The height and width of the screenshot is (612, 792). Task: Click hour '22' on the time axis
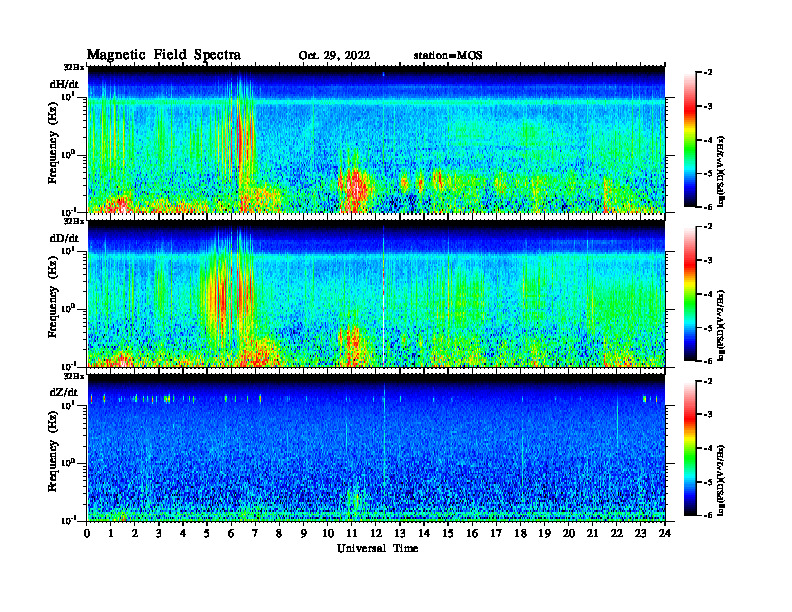pos(616,533)
